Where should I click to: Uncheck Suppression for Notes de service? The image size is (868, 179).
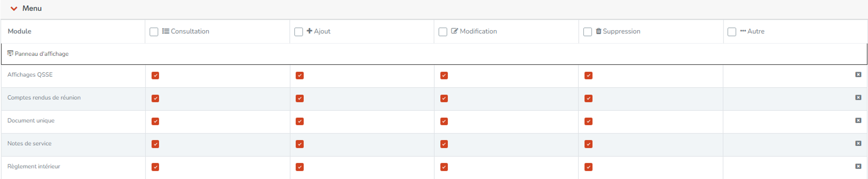[588, 144]
